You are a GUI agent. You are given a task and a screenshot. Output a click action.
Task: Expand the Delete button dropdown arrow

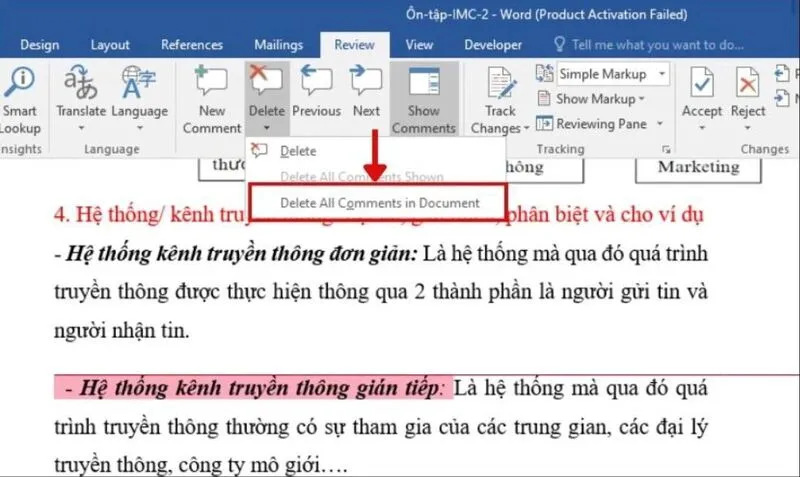(266, 128)
